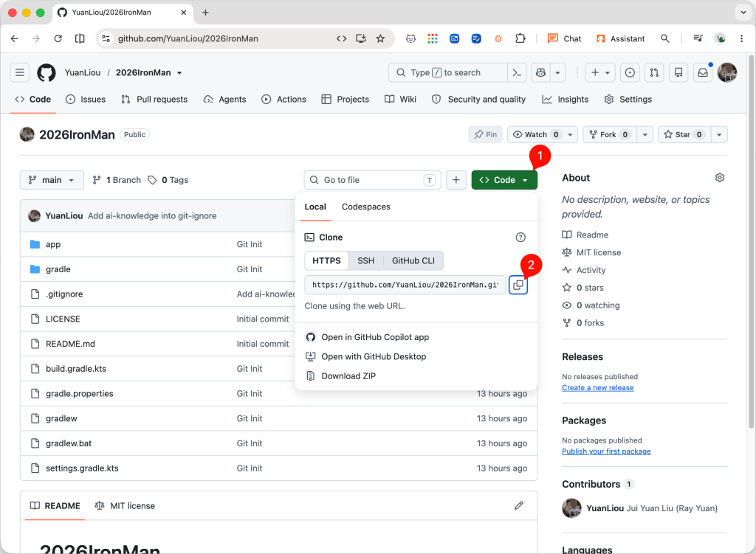Image resolution: width=756 pixels, height=554 pixels.
Task: Switch to the Local tab
Action: tap(315, 207)
